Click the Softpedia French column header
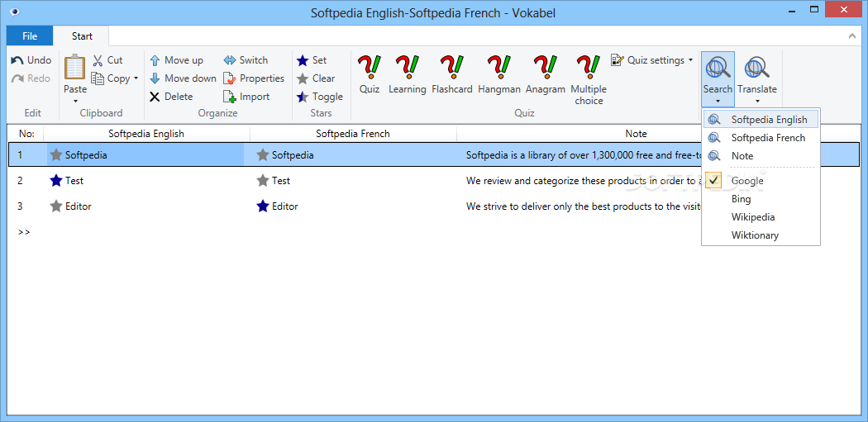 [x=353, y=133]
